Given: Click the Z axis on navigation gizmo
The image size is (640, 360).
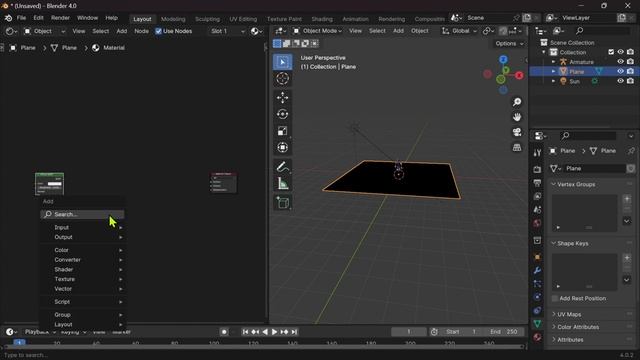Looking at the screenshot, I should pos(503,60).
